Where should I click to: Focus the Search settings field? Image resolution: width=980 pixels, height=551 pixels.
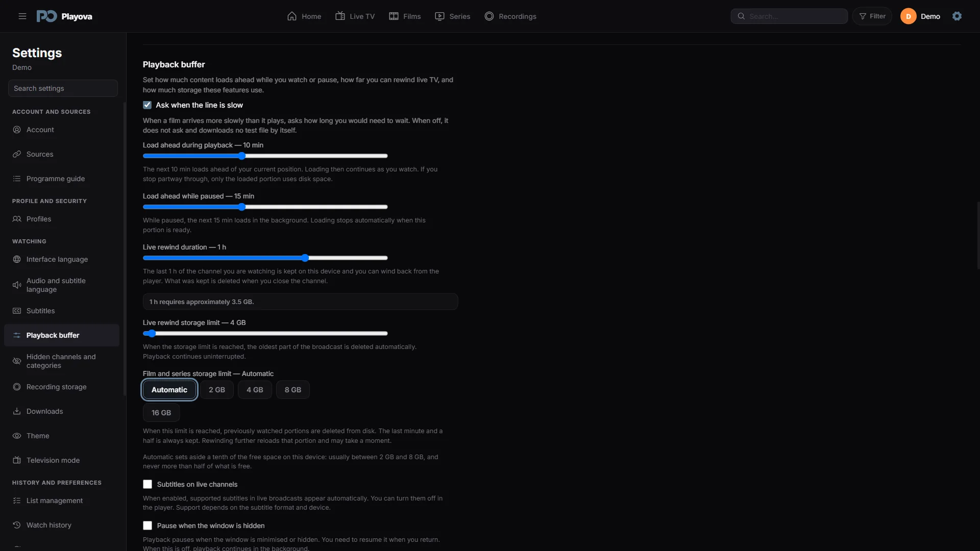pos(63,88)
